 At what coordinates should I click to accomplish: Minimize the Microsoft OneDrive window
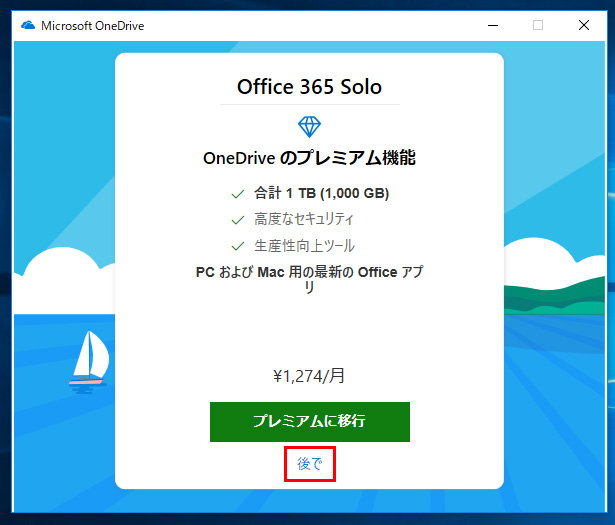(x=491, y=25)
